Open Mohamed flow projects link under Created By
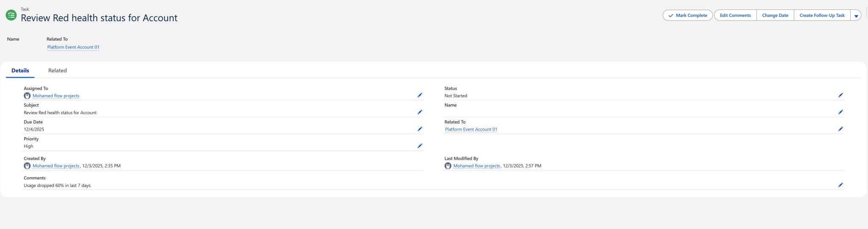The width and height of the screenshot is (868, 229). click(x=56, y=166)
